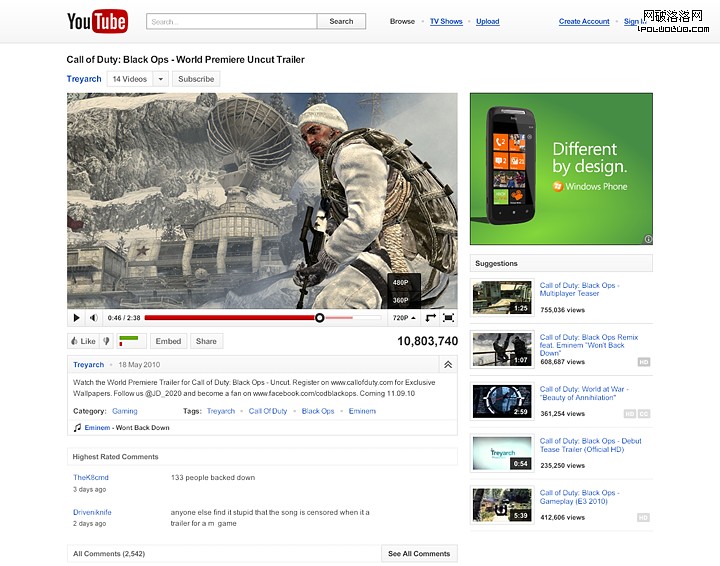Open the 720P quality dropdown

(x=404, y=318)
